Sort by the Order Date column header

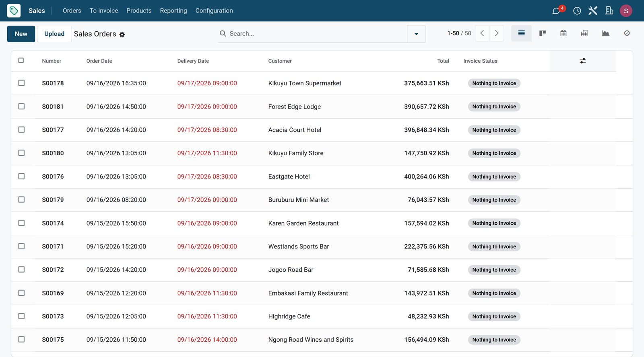pyautogui.click(x=99, y=61)
